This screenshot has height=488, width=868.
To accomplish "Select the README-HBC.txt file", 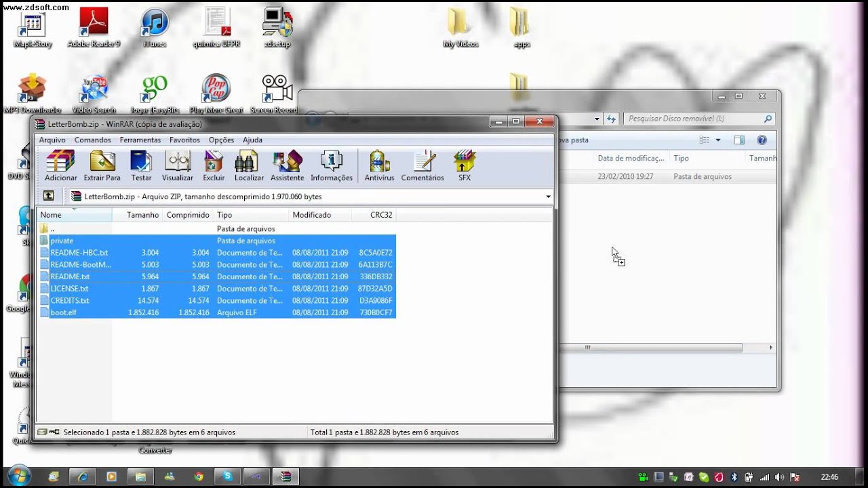I will [x=217, y=253].
